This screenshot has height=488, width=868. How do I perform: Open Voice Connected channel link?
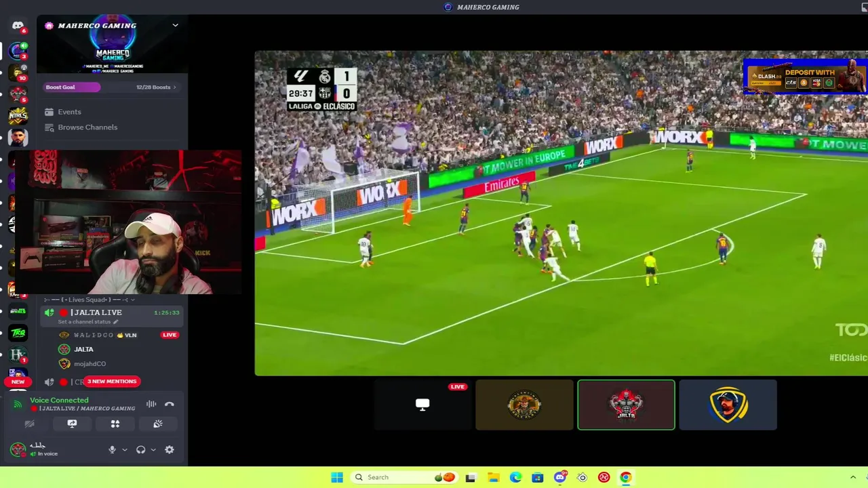(83, 404)
